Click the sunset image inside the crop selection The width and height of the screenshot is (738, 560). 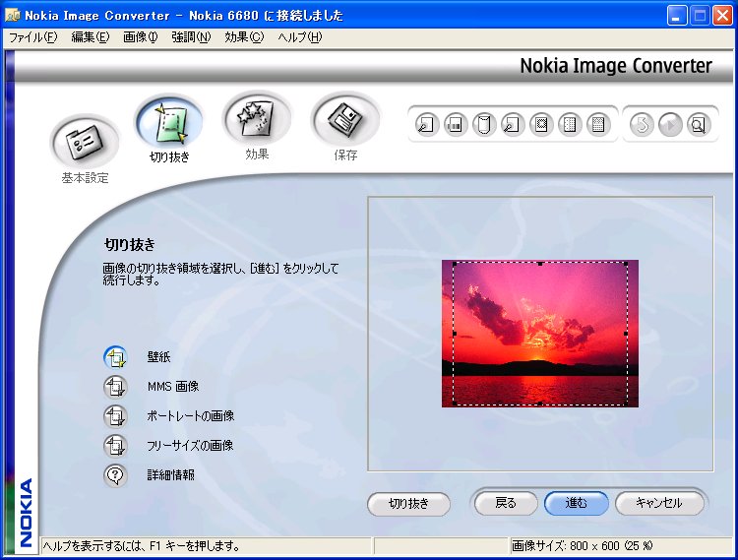[540, 334]
